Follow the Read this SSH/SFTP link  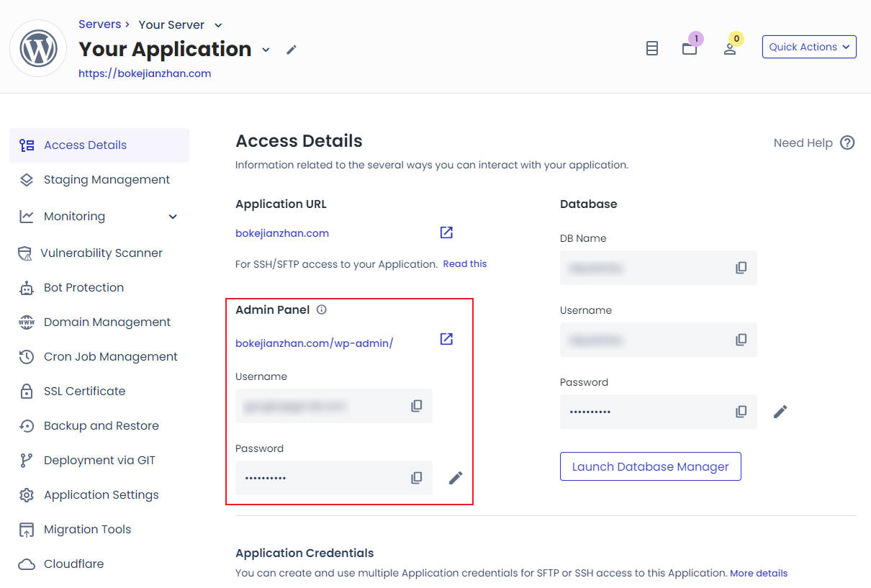pos(464,264)
